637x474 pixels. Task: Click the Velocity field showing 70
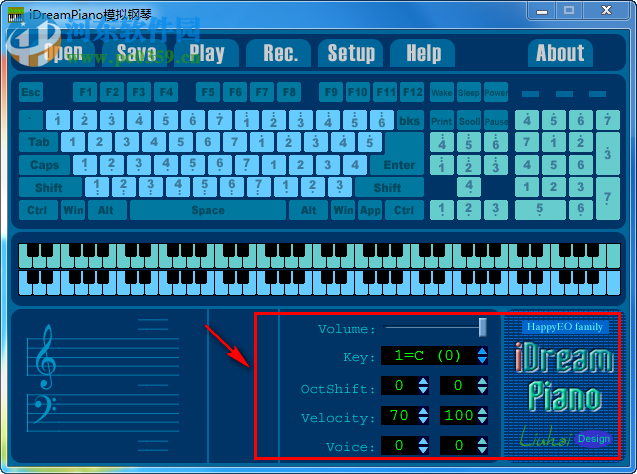click(400, 416)
